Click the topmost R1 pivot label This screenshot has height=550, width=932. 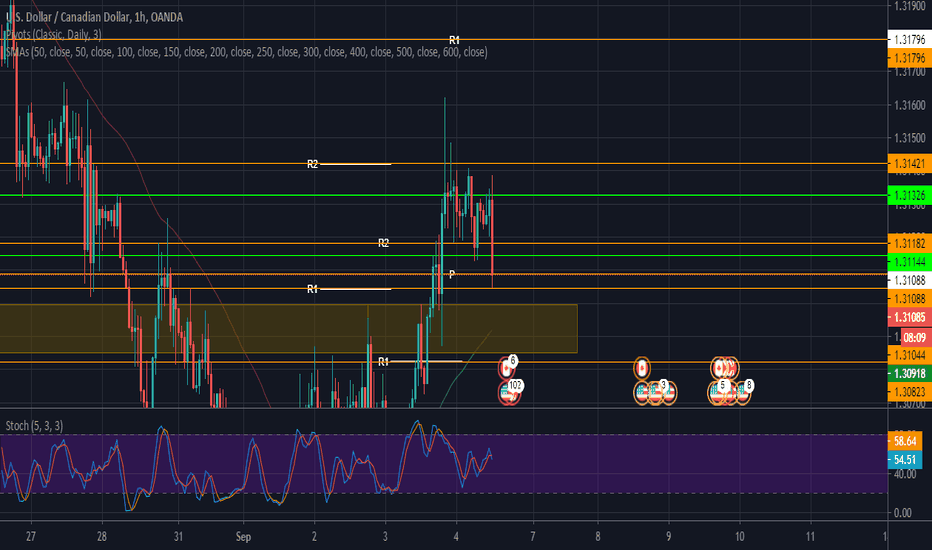[x=454, y=40]
